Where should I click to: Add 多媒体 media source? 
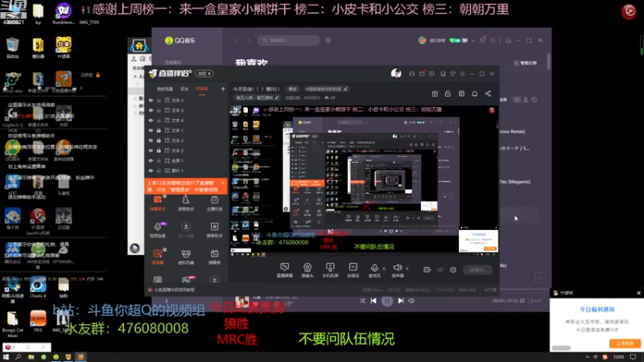[x=353, y=270]
